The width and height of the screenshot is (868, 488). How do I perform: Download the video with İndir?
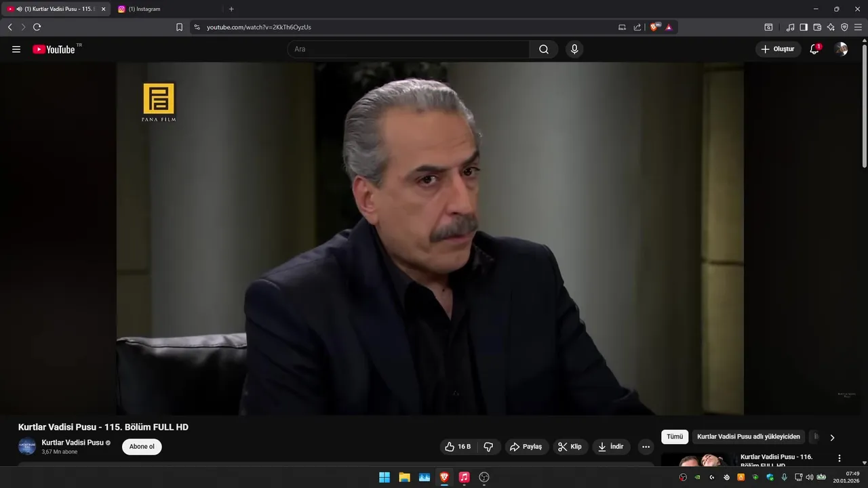tap(611, 447)
